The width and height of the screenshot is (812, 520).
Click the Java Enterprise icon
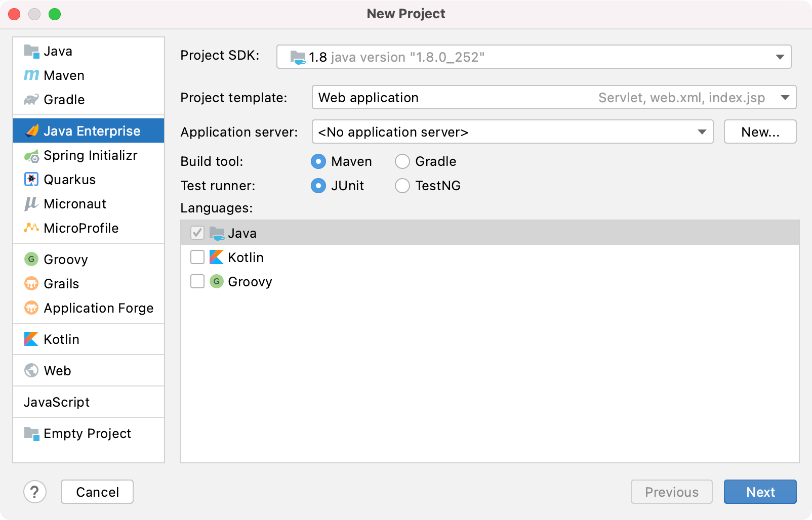(32, 131)
